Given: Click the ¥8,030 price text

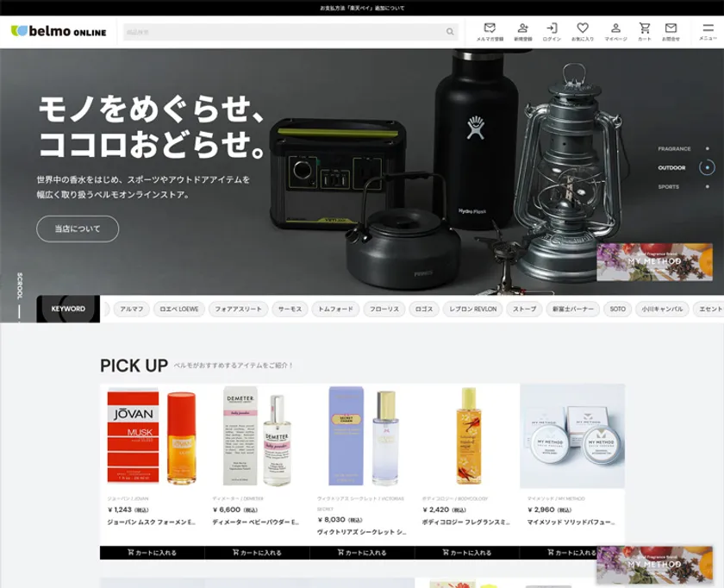Looking at the screenshot, I should point(340,520).
